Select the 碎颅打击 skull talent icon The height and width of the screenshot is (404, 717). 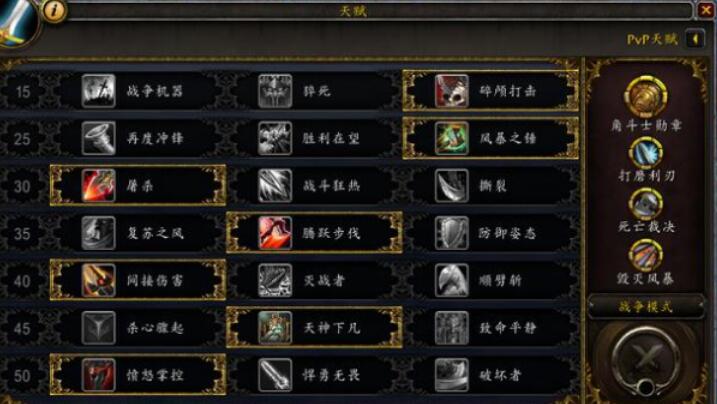pyautogui.click(x=451, y=91)
